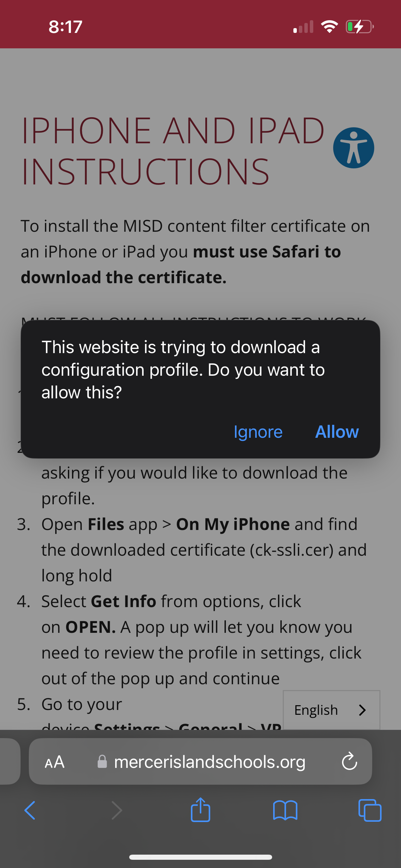Open the blue accessibility widget icon
This screenshot has height=868, width=401.
(353, 148)
